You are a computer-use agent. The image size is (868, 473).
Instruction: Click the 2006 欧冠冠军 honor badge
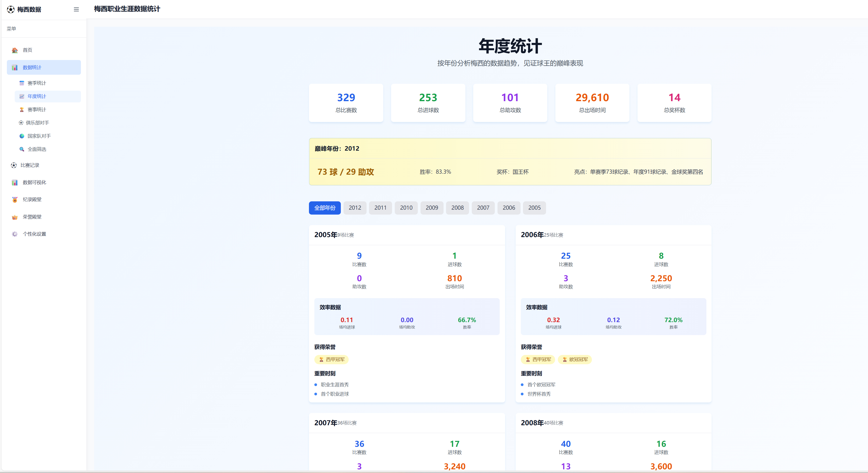click(x=575, y=360)
